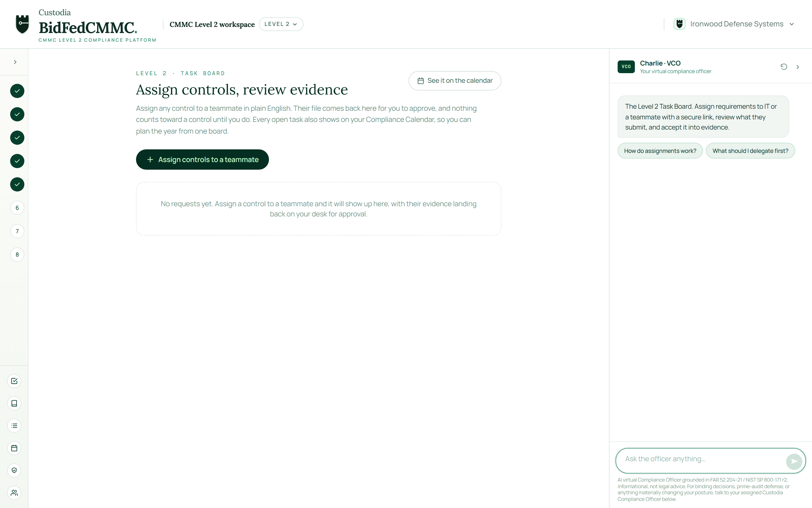Collapse the Charlie VCO chat panel
Screen dimensions: 812x508
coord(798,67)
